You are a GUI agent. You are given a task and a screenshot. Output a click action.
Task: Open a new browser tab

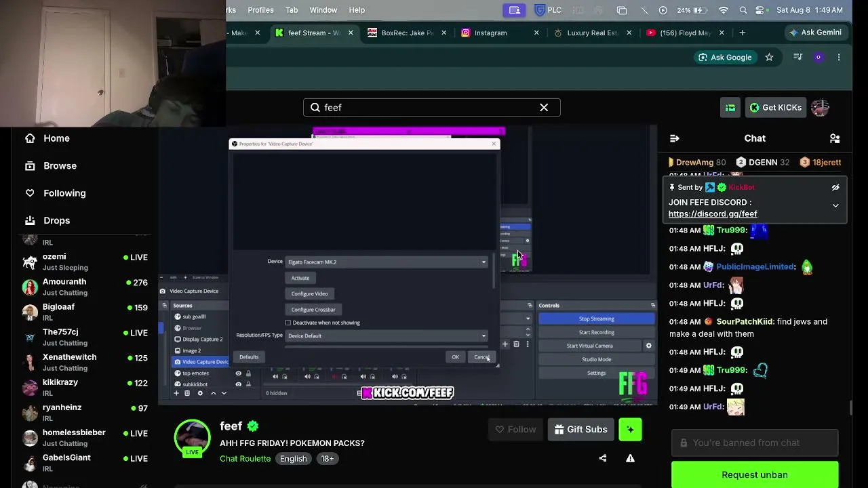tap(742, 33)
